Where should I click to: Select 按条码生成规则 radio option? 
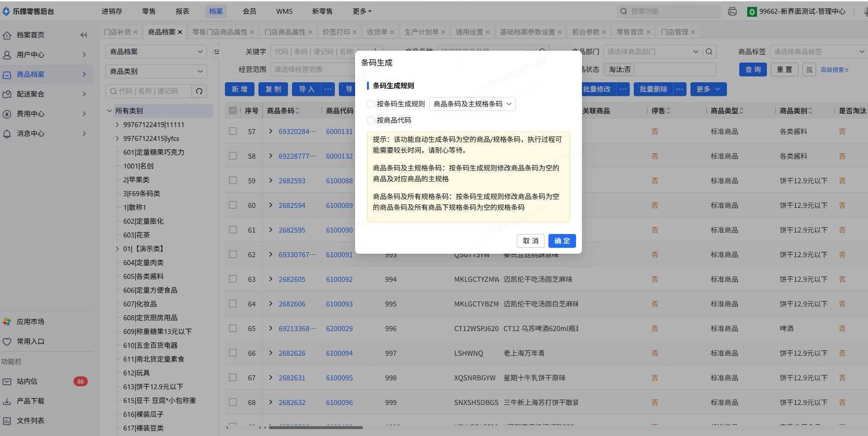(371, 104)
